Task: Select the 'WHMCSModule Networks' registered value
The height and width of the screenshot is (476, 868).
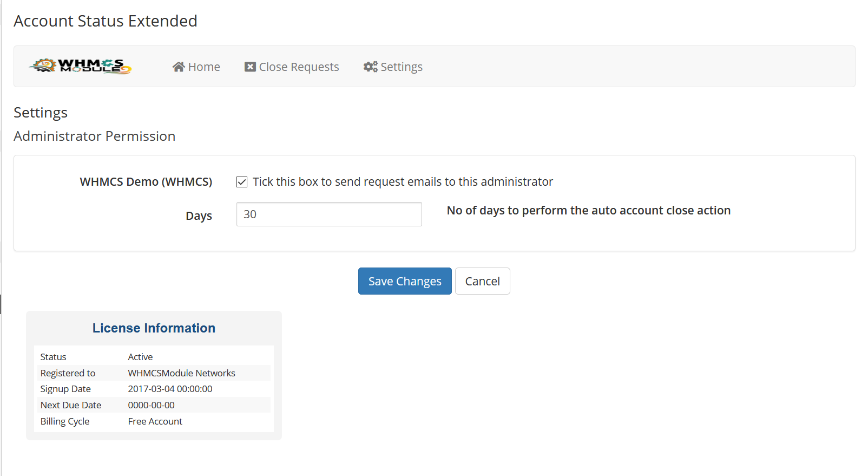Action: (182, 373)
